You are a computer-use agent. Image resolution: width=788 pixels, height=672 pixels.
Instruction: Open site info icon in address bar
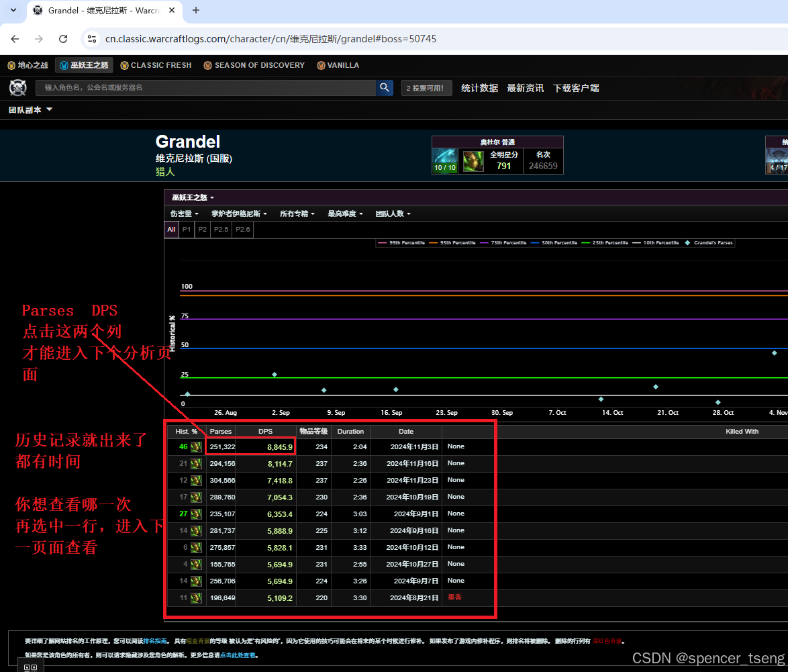(91, 39)
